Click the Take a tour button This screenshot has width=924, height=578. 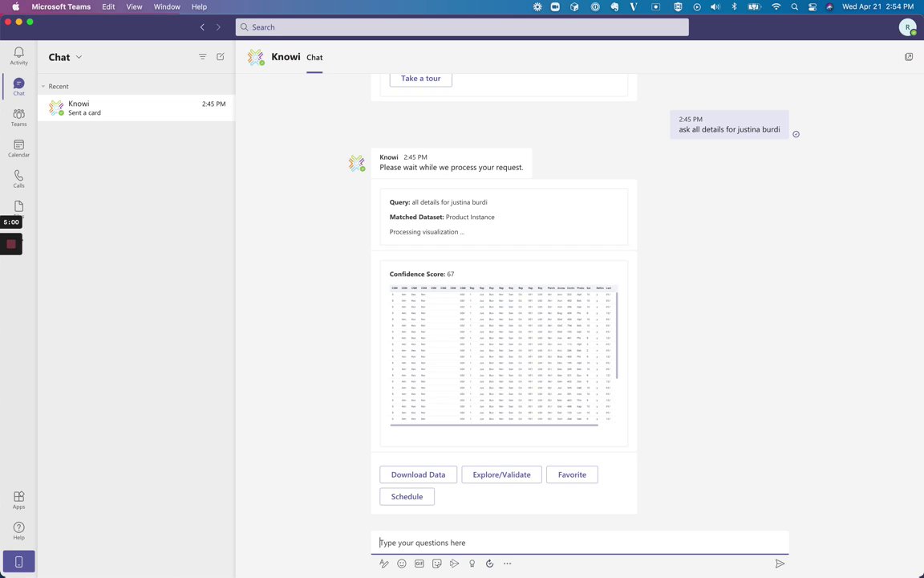point(421,79)
